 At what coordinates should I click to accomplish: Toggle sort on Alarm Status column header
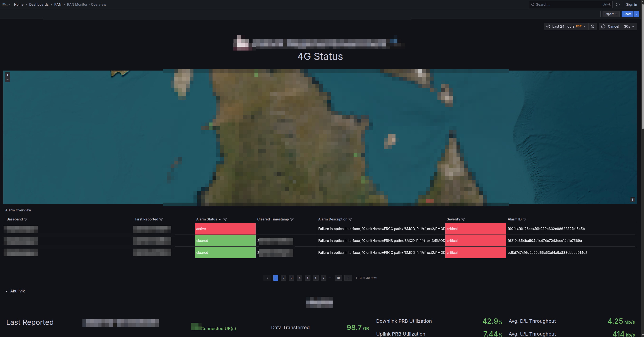(207, 219)
